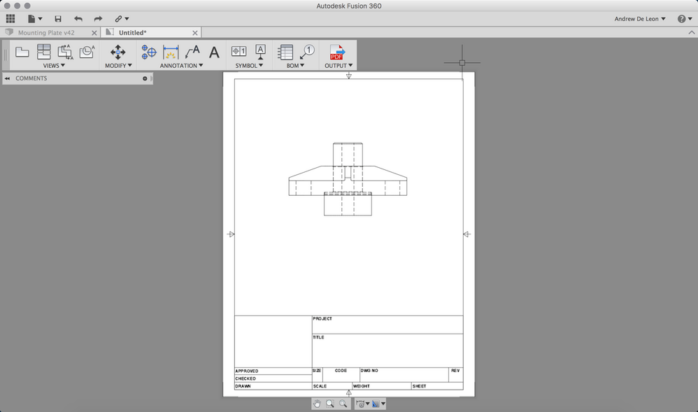Screen dimensions: 698x412
Task: Close the Untitled* tab
Action: pyautogui.click(x=195, y=32)
